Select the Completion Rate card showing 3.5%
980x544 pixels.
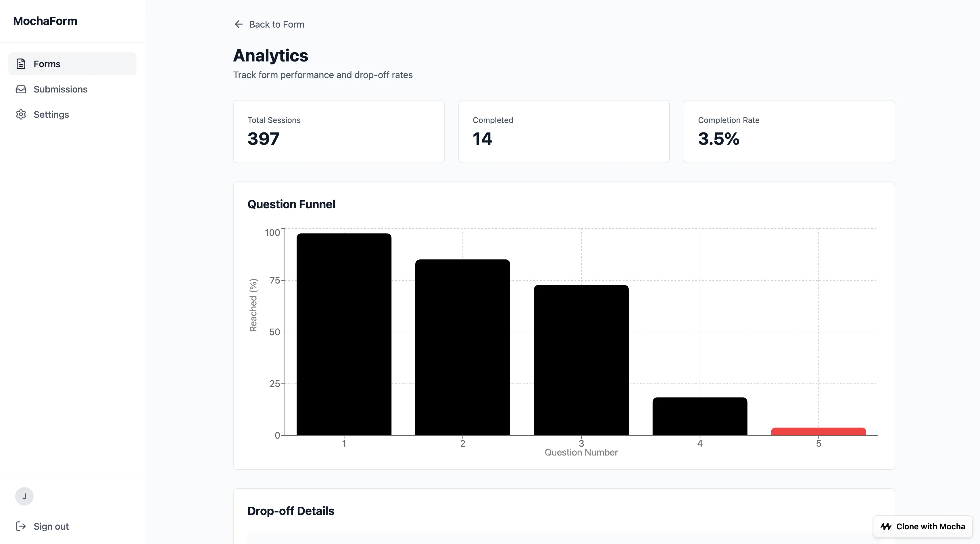[789, 132]
